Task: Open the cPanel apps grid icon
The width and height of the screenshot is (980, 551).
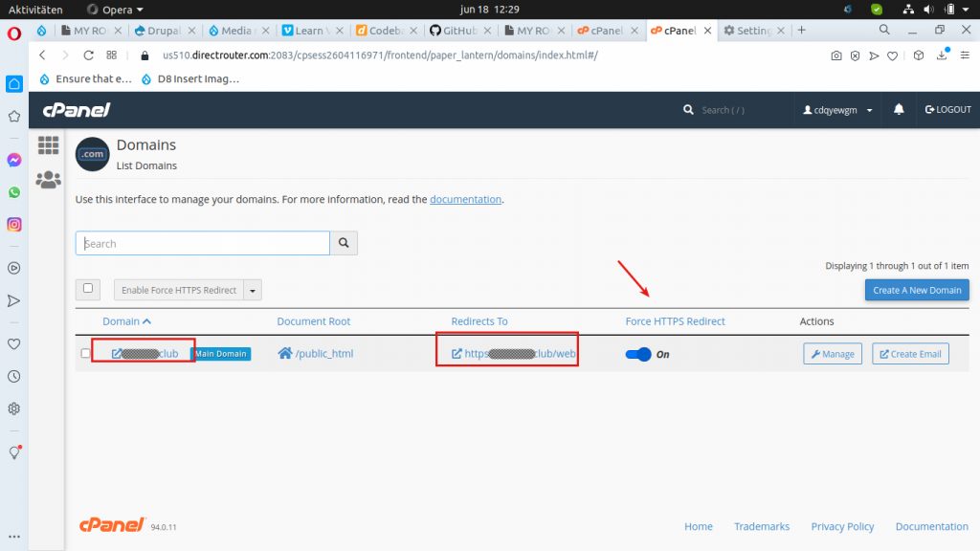Action: tap(48, 145)
